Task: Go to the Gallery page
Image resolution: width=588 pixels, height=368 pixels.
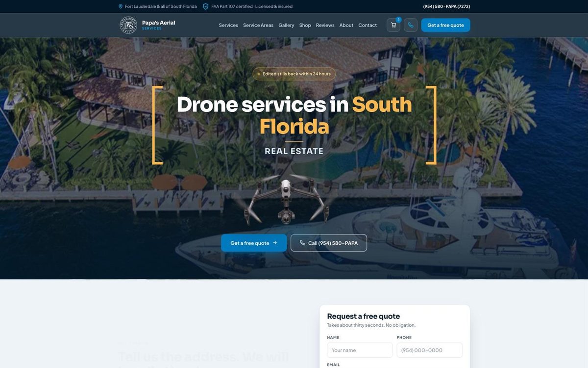Action: [x=286, y=25]
